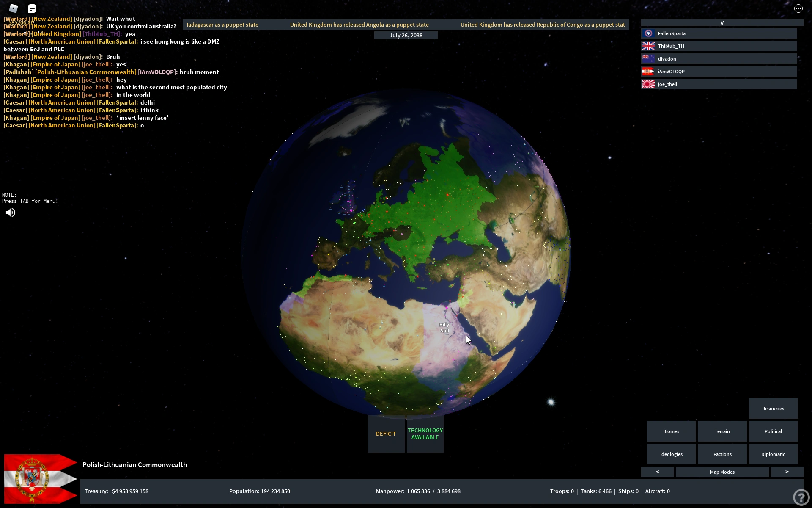Screen dimensions: 812x508
Task: Switch to Terrain map mode
Action: (x=722, y=431)
